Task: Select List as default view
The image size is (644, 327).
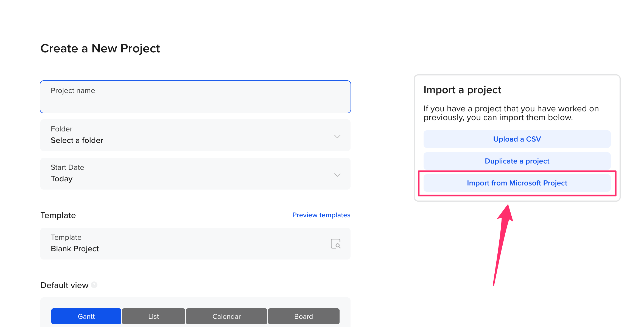Action: 153,316
